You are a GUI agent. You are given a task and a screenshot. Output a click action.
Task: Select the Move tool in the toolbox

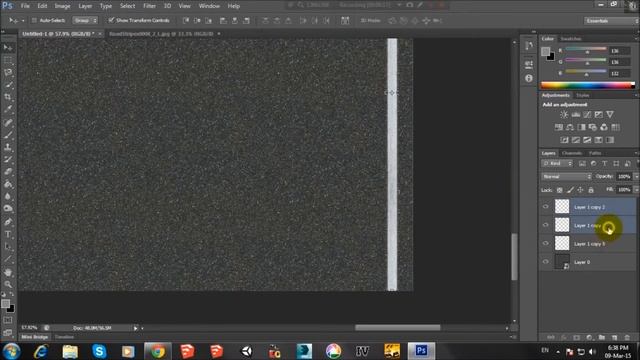[x=8, y=48]
